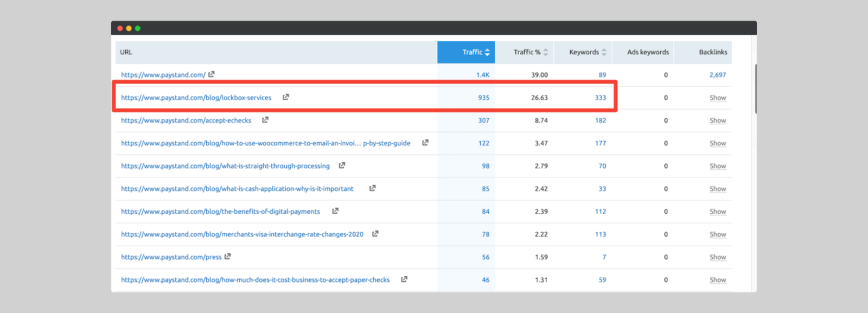The width and height of the screenshot is (868, 313).
Task: Click external link icon beside press page URL
Action: point(228,257)
